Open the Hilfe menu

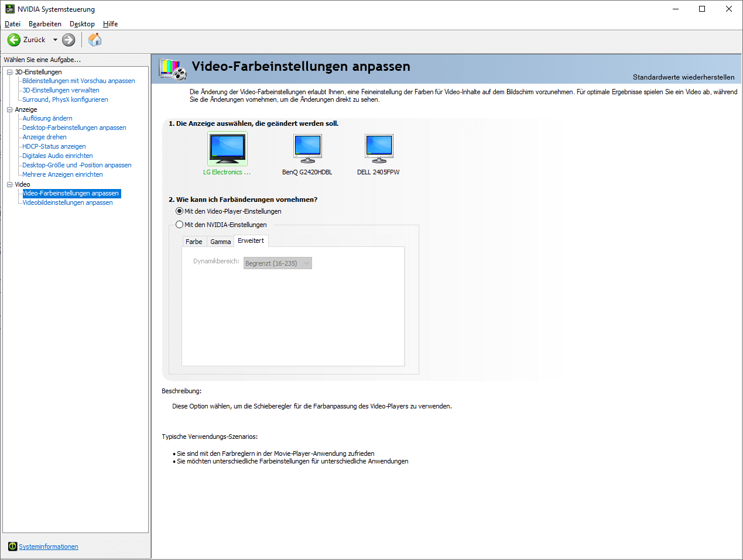[x=110, y=24]
